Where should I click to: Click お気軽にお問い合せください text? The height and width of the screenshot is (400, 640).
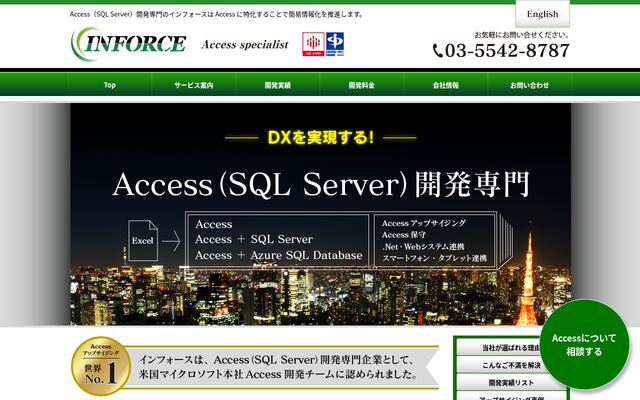pyautogui.click(x=522, y=35)
